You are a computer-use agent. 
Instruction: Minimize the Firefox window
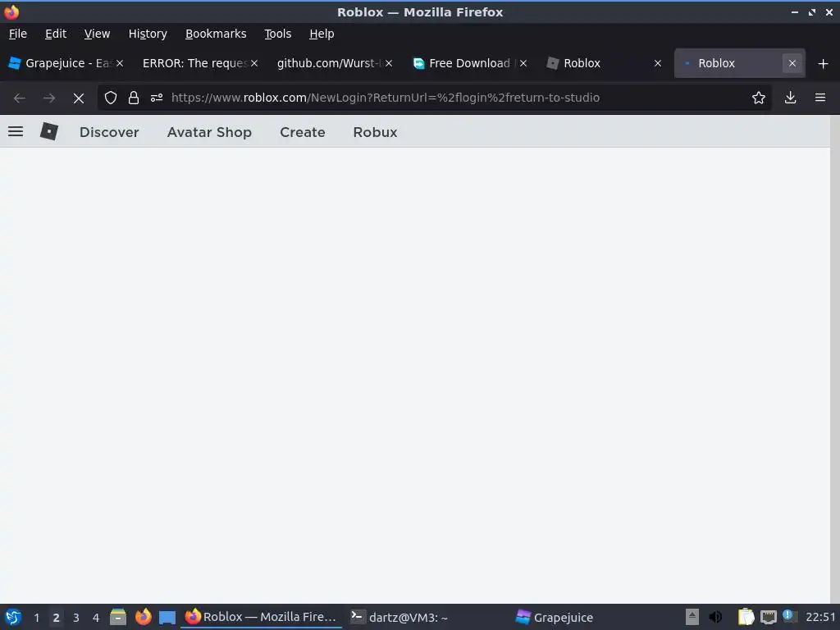(794, 11)
